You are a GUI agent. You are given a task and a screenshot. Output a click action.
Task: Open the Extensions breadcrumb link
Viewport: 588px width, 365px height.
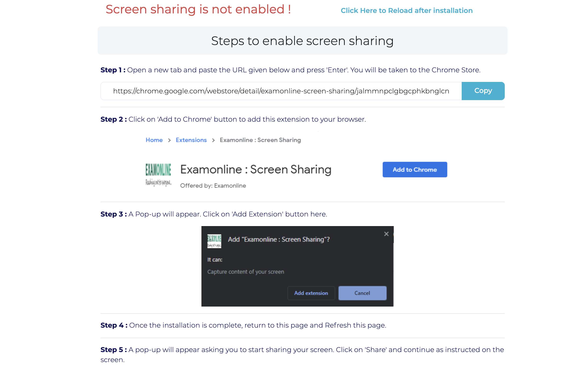click(x=191, y=140)
